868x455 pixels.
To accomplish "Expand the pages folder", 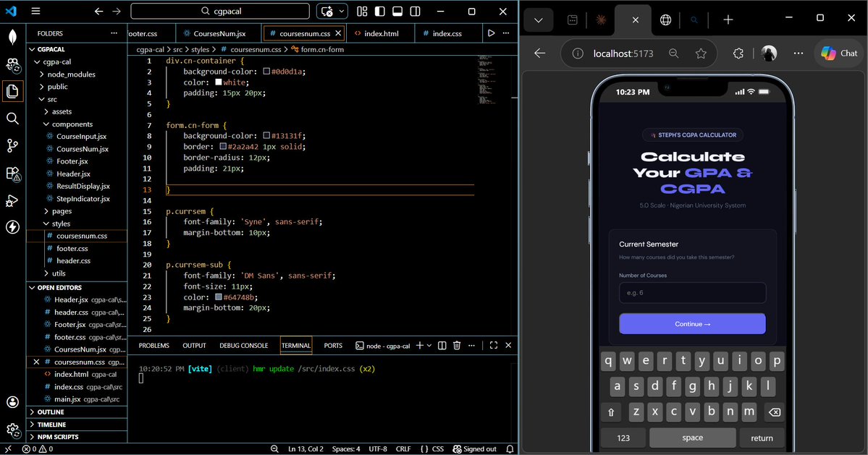I will (x=77, y=211).
